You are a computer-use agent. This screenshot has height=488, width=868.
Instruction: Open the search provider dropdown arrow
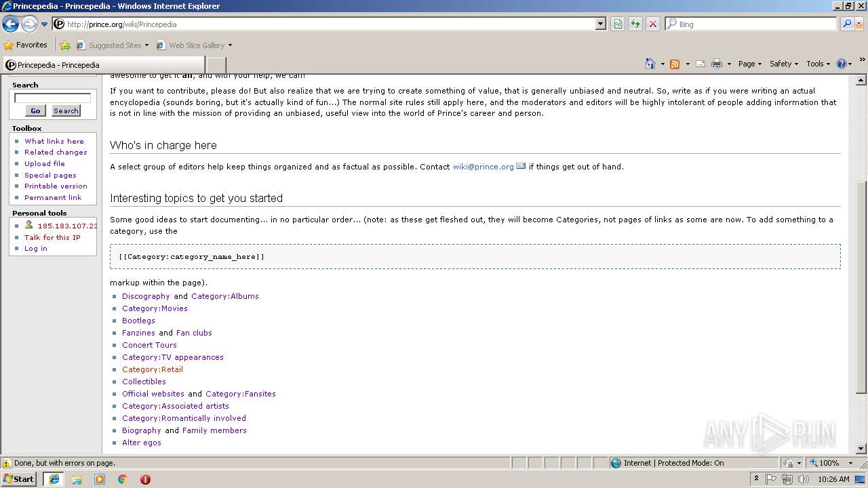tap(859, 24)
